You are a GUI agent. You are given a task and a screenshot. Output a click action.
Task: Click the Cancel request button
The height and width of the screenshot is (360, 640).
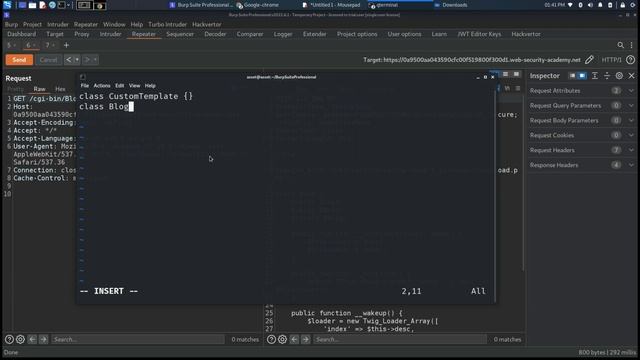click(x=48, y=60)
